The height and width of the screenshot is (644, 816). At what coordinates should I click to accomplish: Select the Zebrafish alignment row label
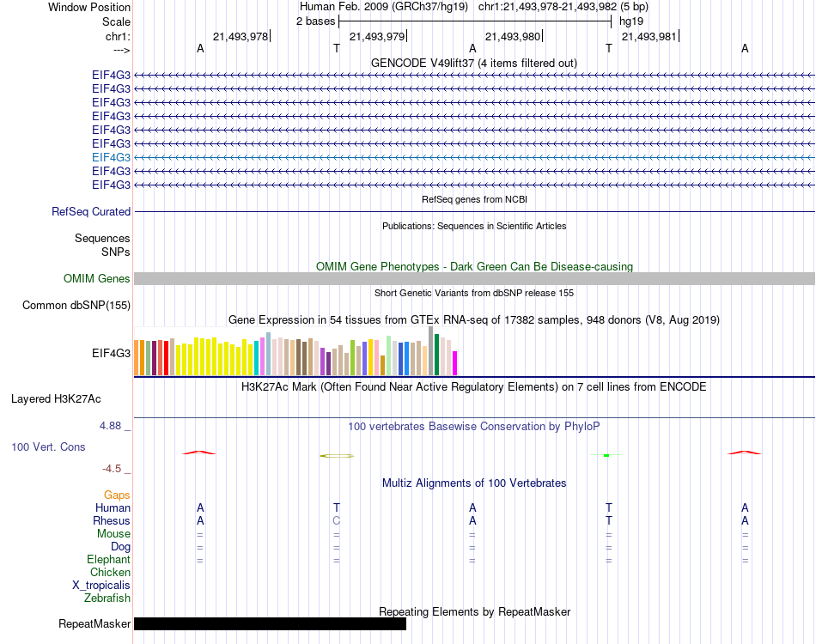107,598
